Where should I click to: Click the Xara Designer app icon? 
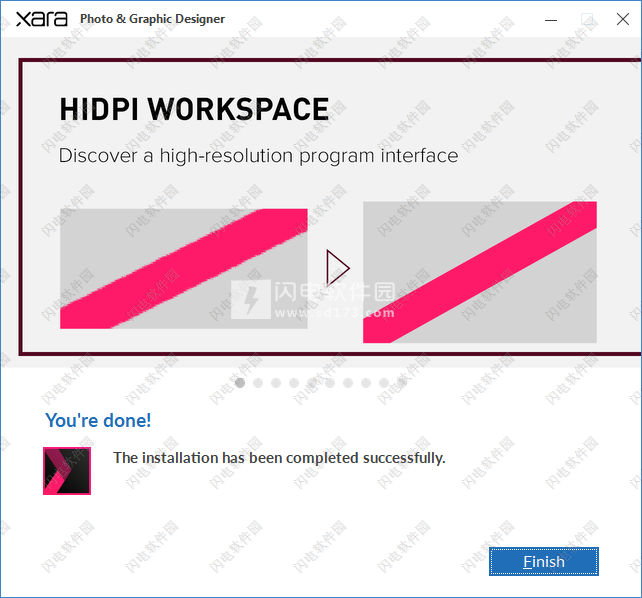coord(67,471)
